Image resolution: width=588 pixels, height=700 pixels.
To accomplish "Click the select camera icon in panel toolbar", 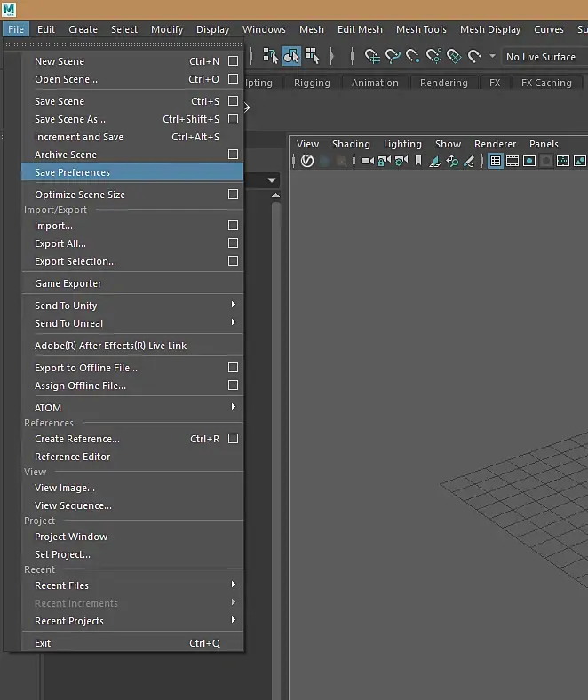I will [x=368, y=161].
